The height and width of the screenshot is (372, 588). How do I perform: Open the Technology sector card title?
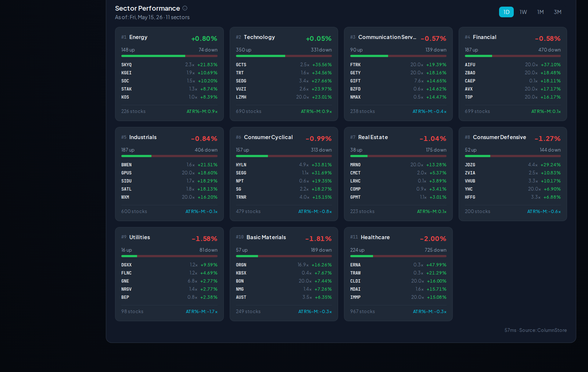coord(259,37)
